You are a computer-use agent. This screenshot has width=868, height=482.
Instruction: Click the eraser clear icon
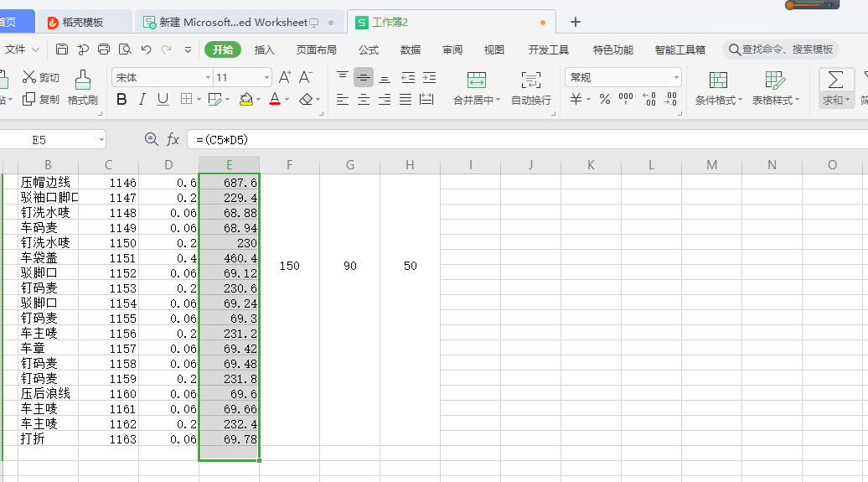(x=306, y=99)
